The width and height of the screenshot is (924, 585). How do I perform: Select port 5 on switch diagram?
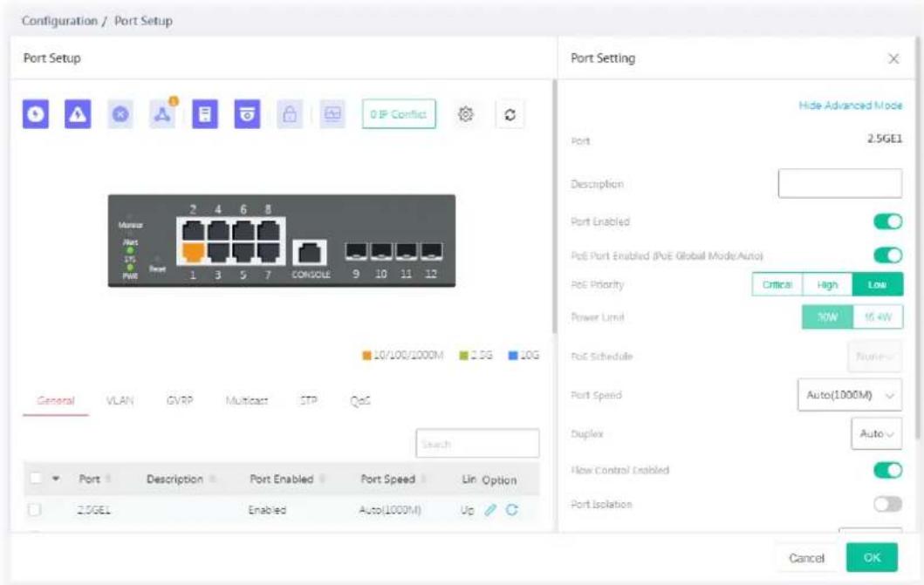pyautogui.click(x=243, y=252)
